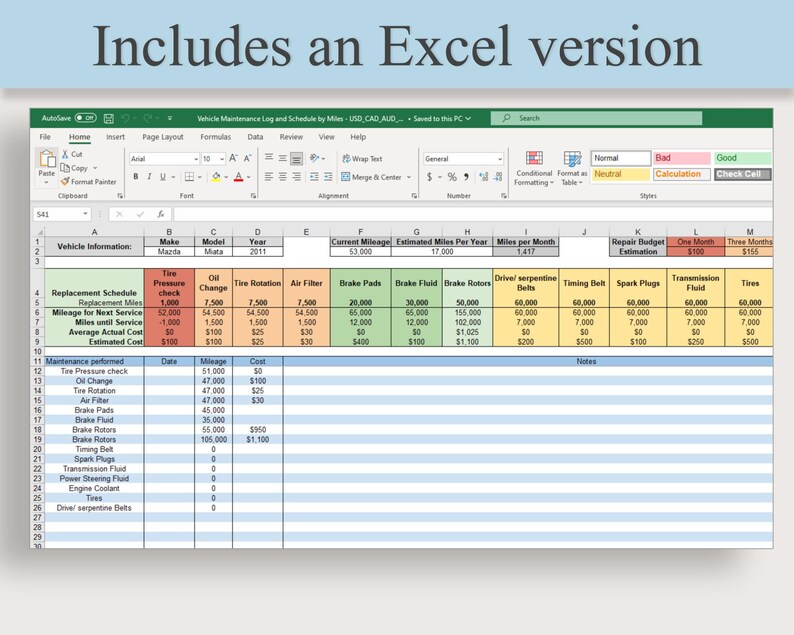Open Format as Table gallery
Image resolution: width=794 pixels, height=635 pixels.
tap(572, 169)
